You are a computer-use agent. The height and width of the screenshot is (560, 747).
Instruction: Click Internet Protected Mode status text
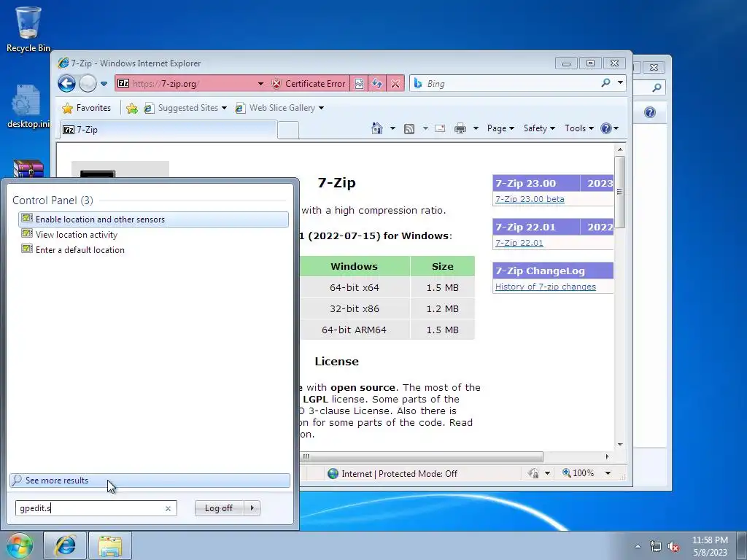tap(399, 474)
